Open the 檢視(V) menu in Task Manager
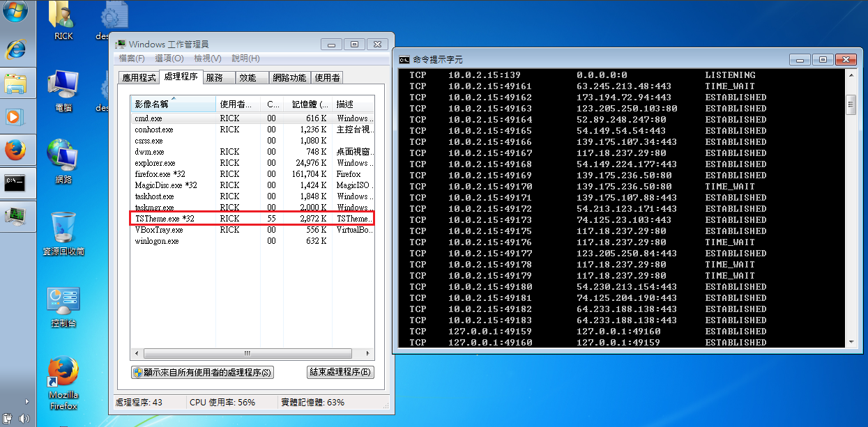868x427 pixels. pyautogui.click(x=208, y=59)
